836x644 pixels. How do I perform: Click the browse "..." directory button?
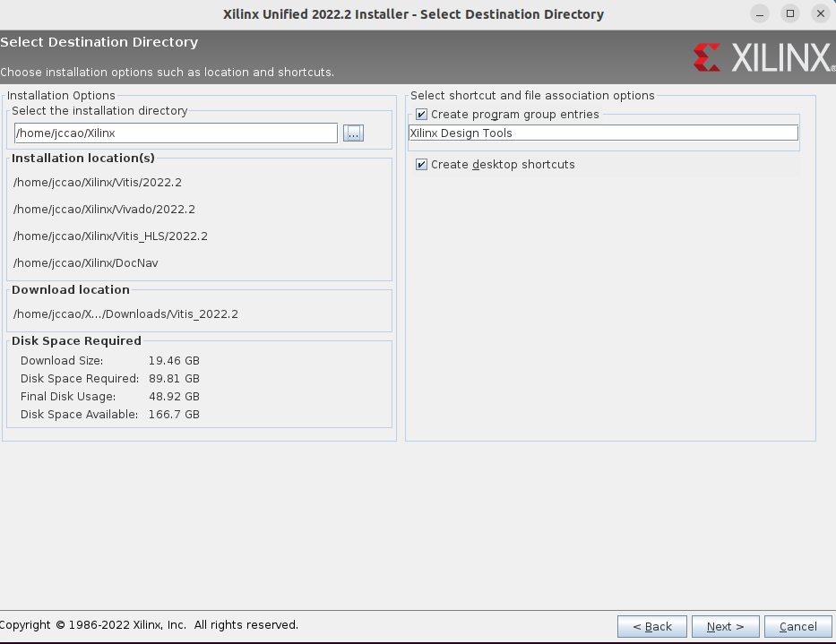[353, 133]
